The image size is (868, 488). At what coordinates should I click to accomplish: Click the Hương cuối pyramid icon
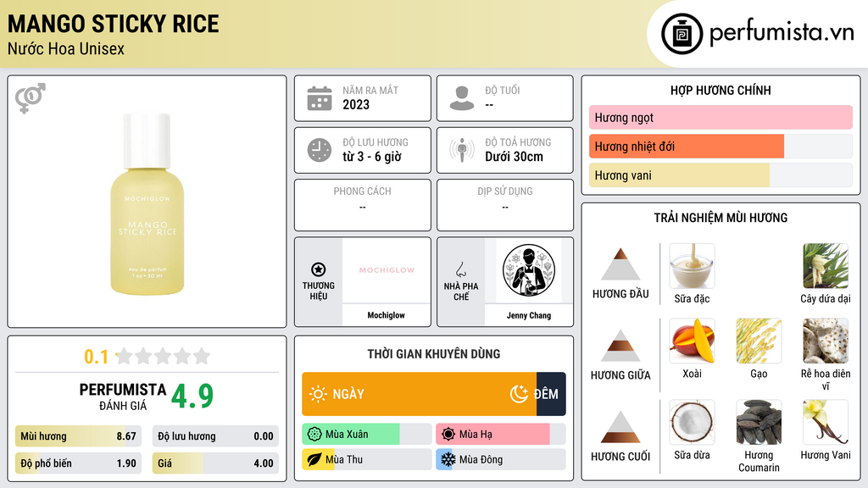pos(620,427)
